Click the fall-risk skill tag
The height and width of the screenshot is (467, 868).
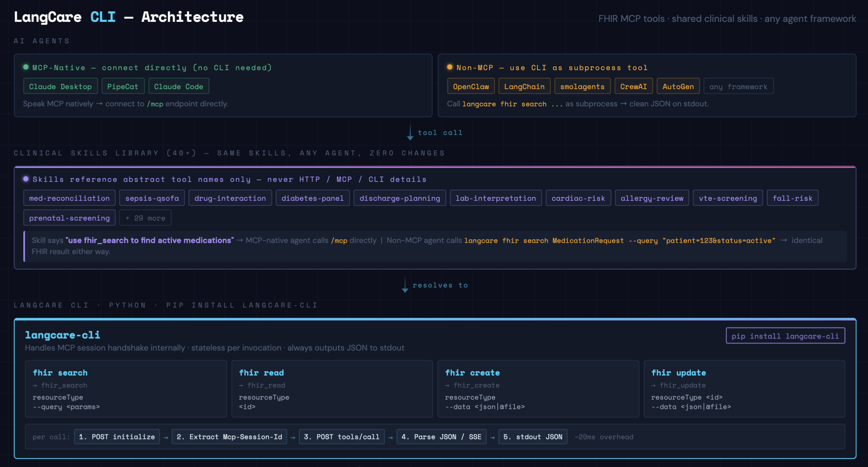click(x=793, y=198)
